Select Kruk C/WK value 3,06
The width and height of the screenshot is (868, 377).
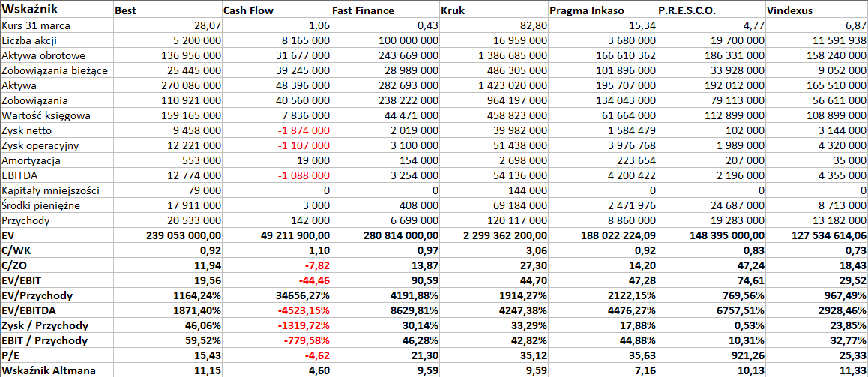(493, 250)
